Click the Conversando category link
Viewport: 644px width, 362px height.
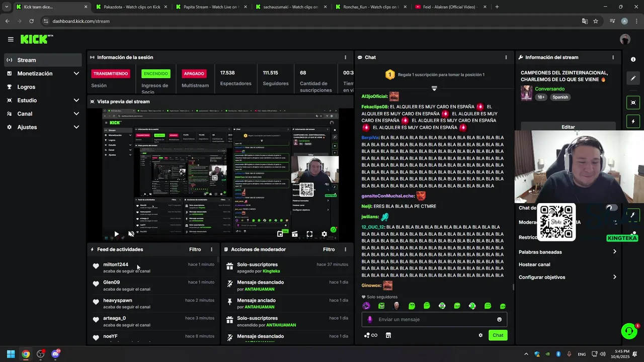tap(550, 89)
